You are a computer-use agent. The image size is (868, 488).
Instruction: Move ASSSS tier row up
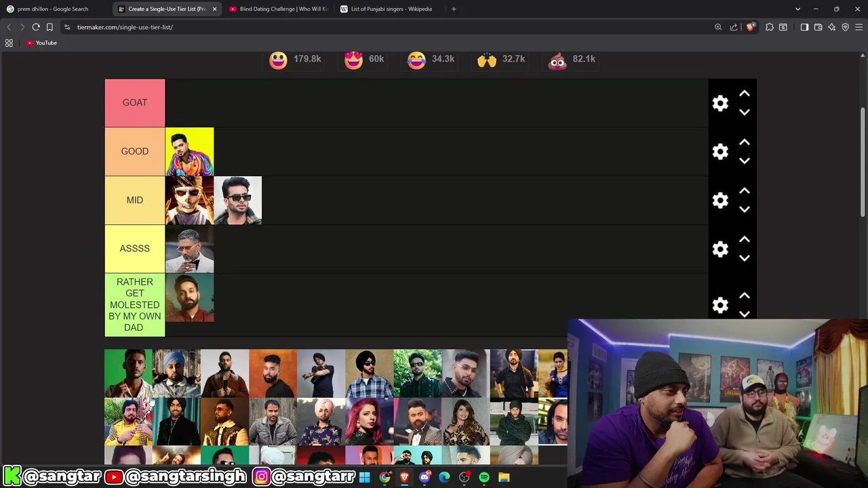click(745, 240)
